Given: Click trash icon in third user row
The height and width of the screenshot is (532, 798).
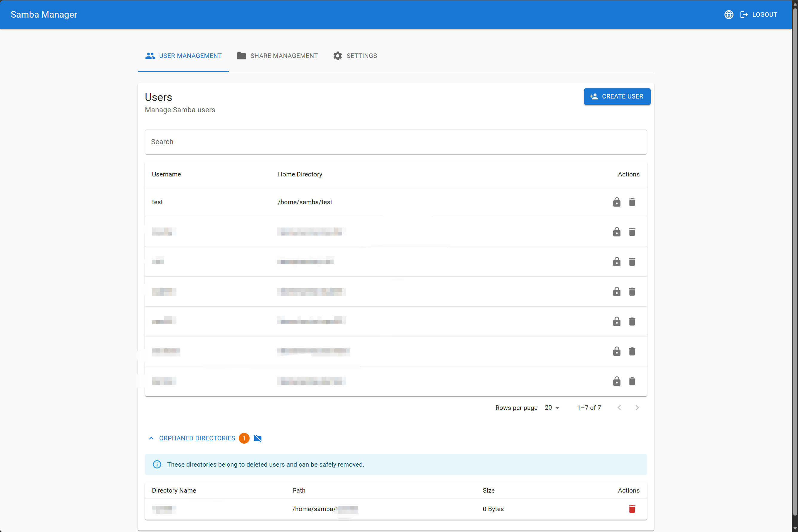Looking at the screenshot, I should point(632,262).
